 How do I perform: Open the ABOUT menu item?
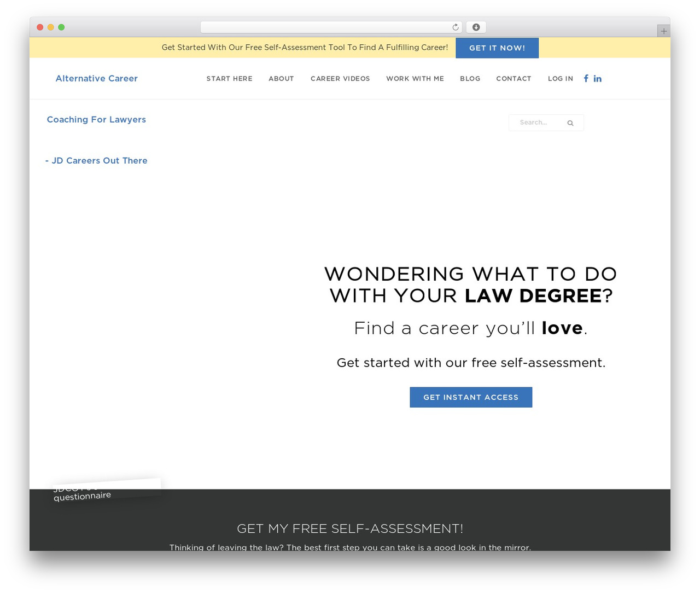[281, 79]
